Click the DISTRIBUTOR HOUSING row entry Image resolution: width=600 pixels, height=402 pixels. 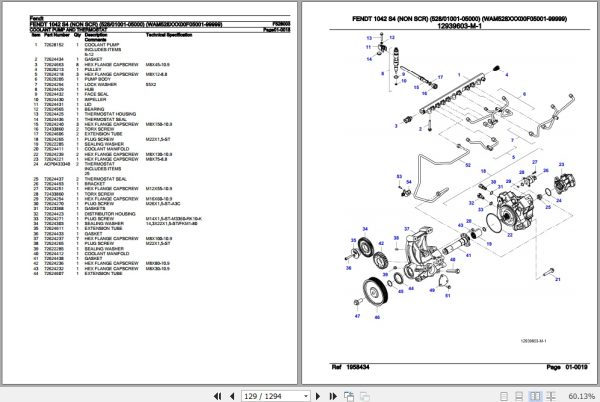tap(110, 214)
